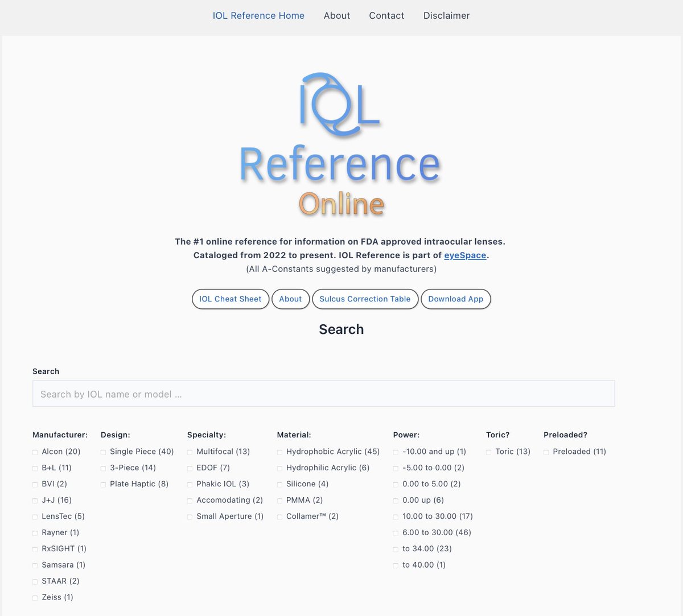Viewport: 683px width, 616px height.
Task: Check the 3-Piece design option
Action: tap(103, 468)
